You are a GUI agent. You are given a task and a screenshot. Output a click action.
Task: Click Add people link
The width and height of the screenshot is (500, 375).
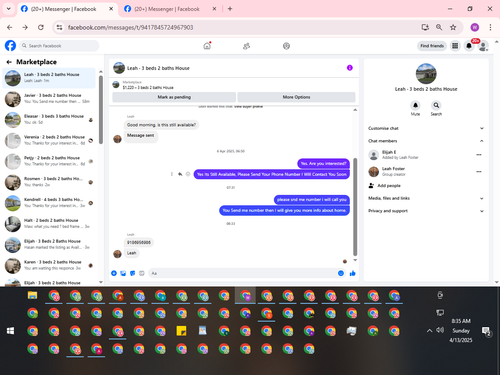389,186
